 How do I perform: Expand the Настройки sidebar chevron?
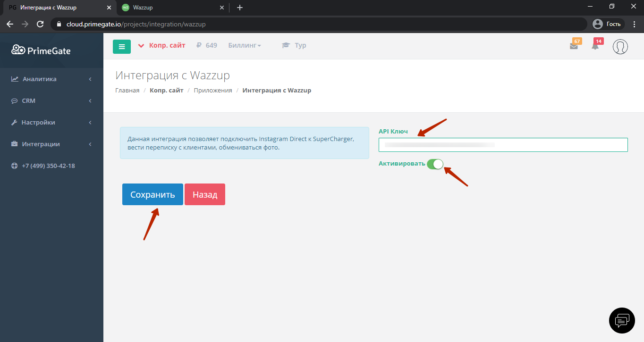point(90,122)
